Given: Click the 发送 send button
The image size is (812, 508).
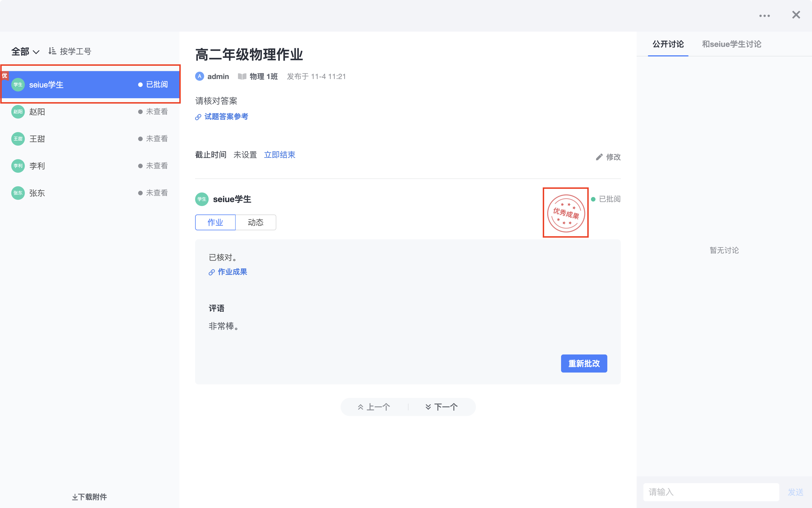Looking at the screenshot, I should 796,492.
